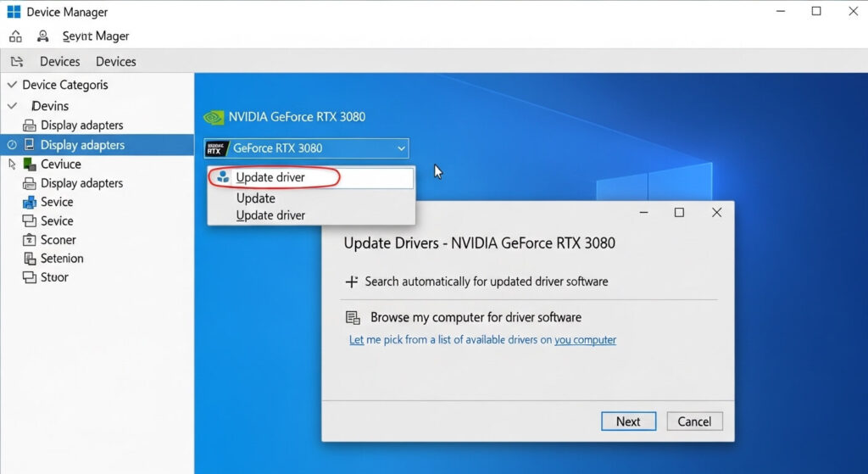
Task: Click the Stuor item icon
Action: coord(30,277)
